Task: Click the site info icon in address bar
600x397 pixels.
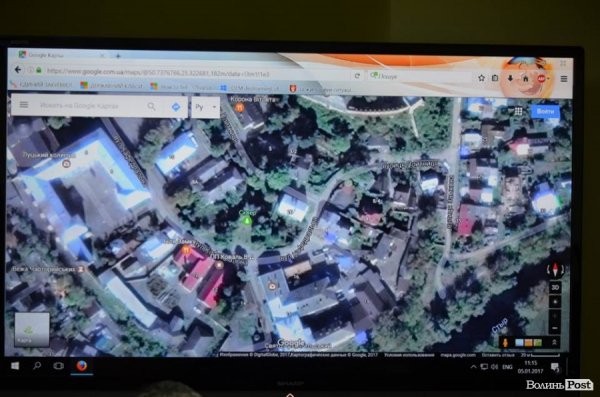Action: pyautogui.click(x=30, y=70)
